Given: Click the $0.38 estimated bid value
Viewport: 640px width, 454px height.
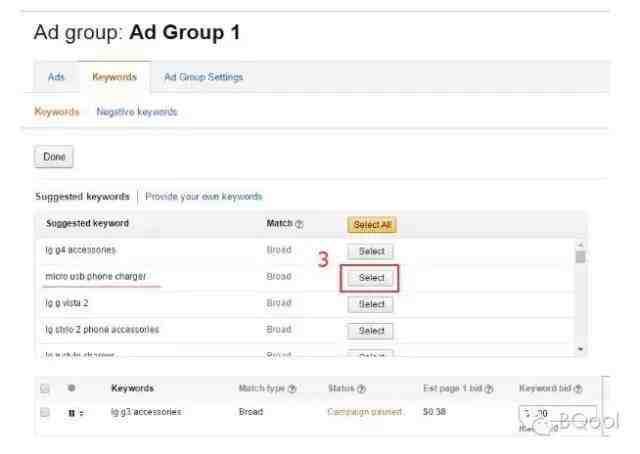Looking at the screenshot, I should tap(434, 412).
